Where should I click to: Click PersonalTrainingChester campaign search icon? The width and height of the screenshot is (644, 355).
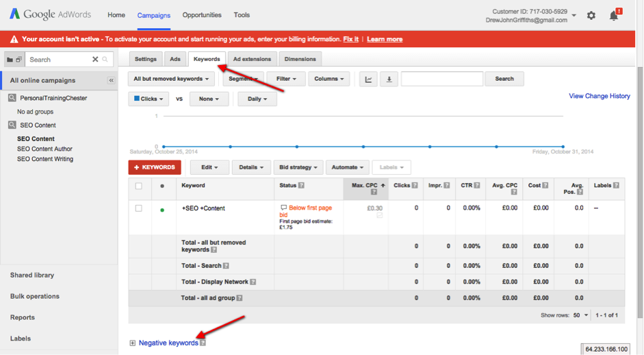click(12, 98)
